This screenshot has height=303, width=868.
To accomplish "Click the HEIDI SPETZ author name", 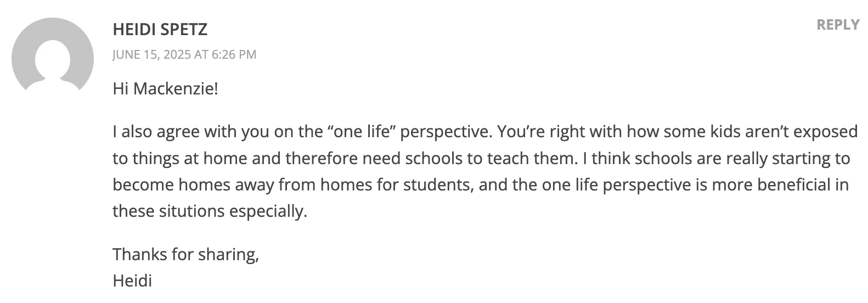I will [160, 29].
